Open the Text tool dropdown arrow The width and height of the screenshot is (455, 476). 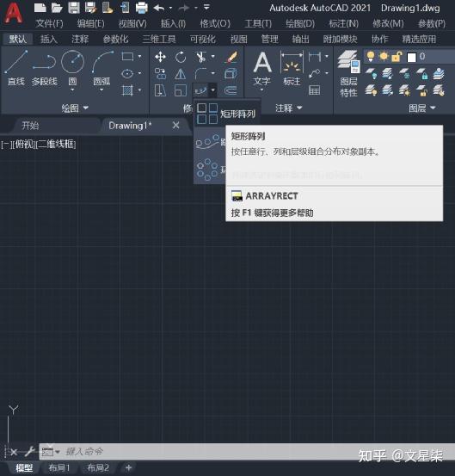[261, 90]
